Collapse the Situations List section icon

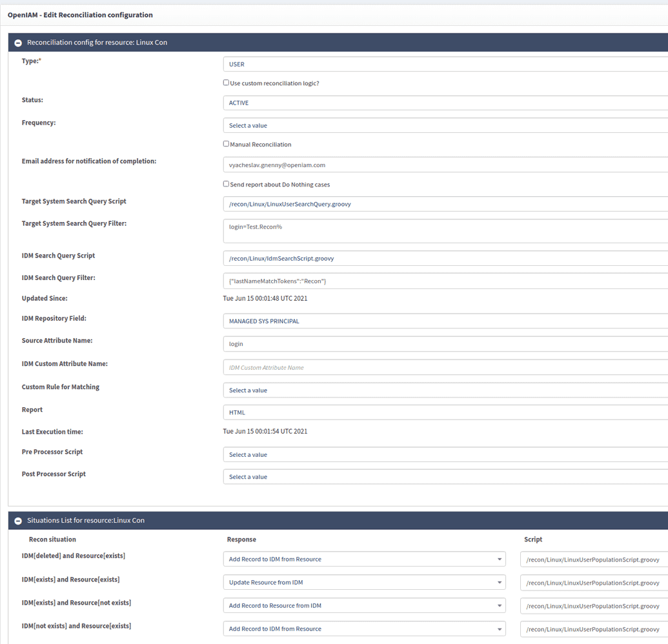tap(19, 521)
